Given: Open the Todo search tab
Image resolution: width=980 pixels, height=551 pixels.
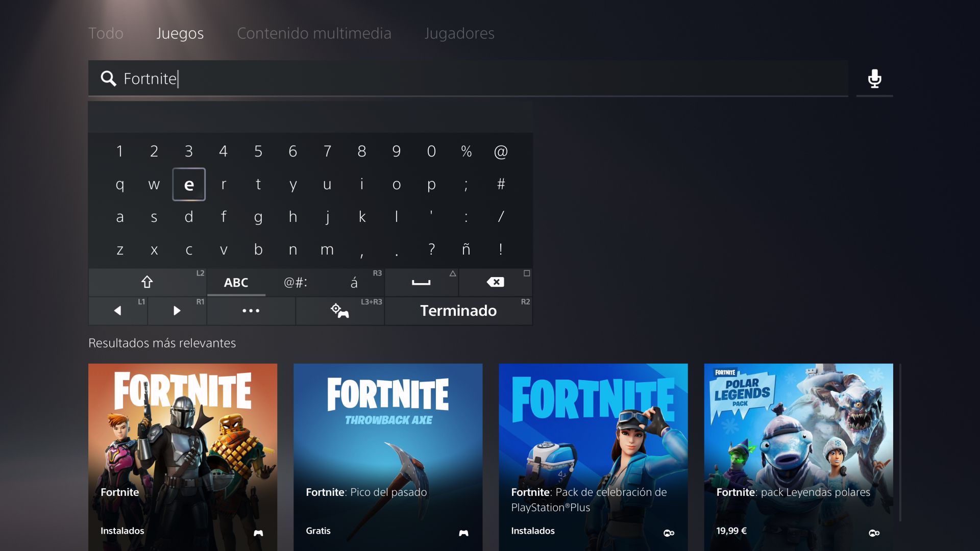Looking at the screenshot, I should click(x=106, y=33).
